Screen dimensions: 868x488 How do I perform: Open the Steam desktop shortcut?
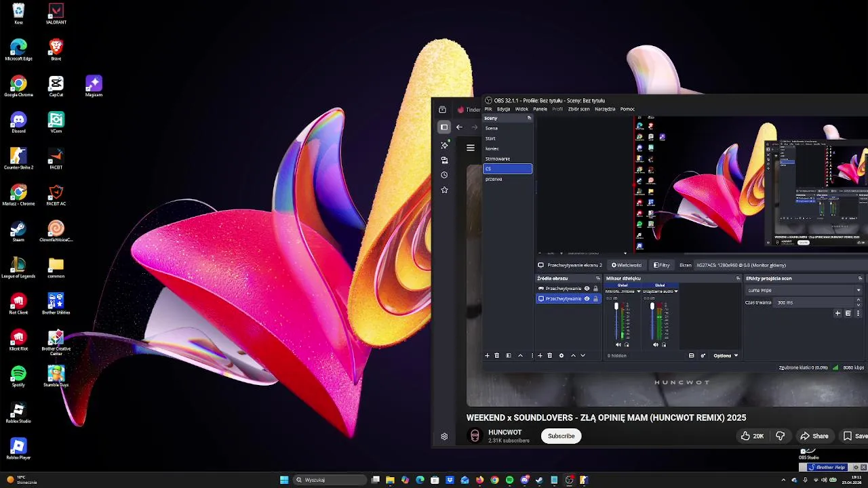click(18, 231)
